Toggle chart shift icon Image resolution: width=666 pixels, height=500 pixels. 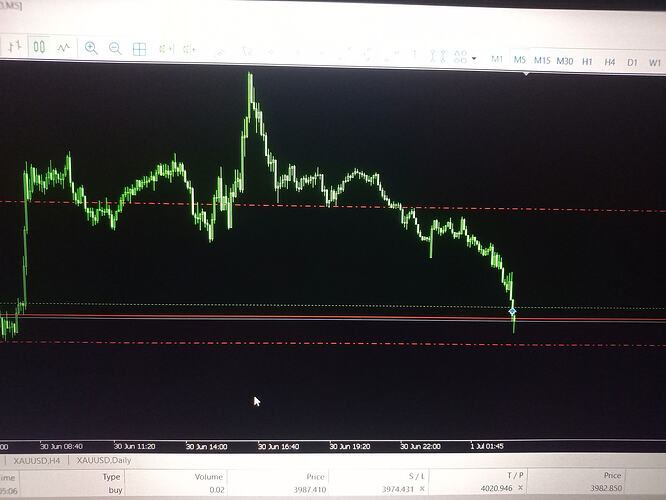(189, 50)
